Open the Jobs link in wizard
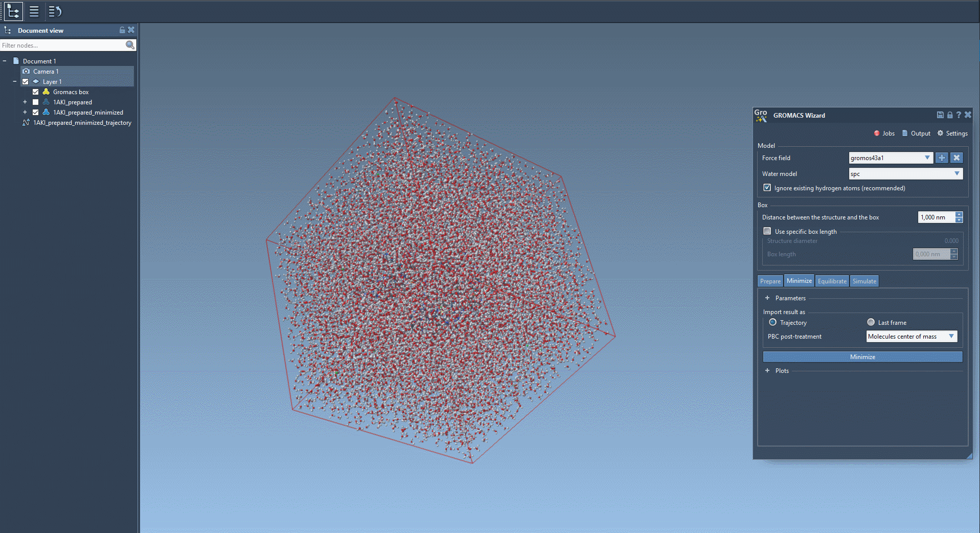Viewport: 980px width, 533px height. (884, 134)
